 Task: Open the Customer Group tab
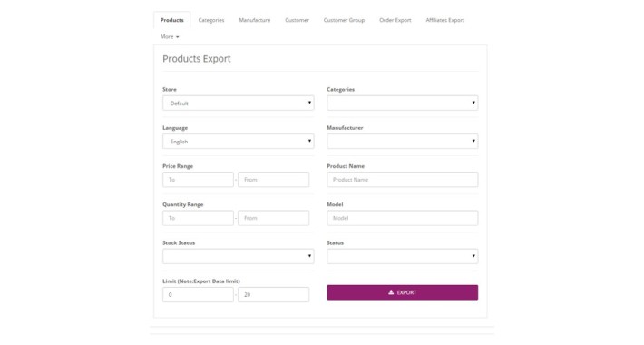[x=344, y=20]
